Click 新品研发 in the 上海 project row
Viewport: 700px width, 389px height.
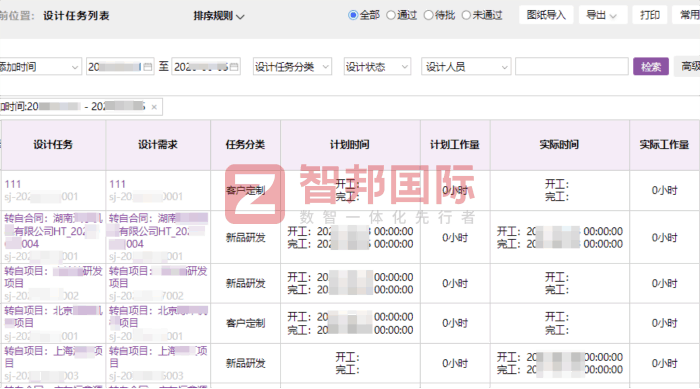(x=246, y=364)
